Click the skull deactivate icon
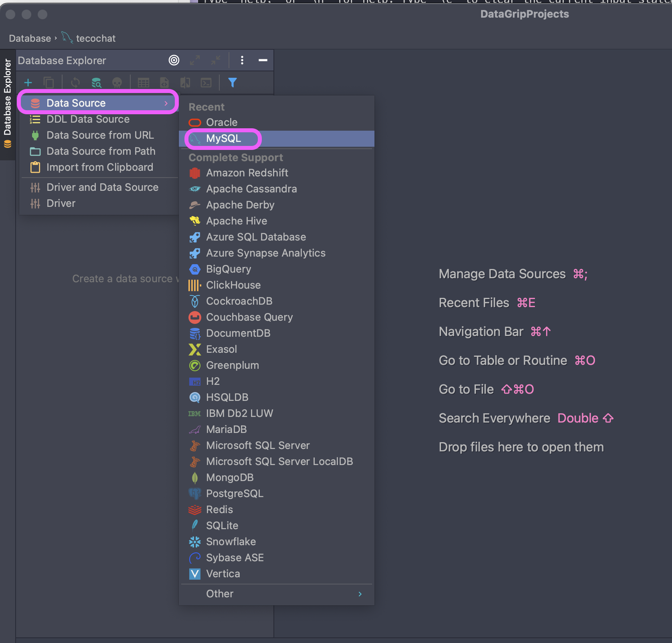The width and height of the screenshot is (672, 643). 117,83
